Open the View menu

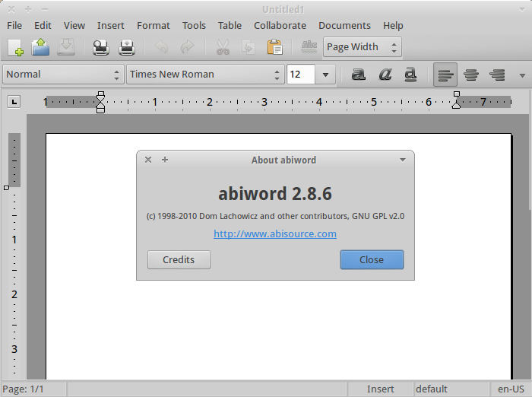(74, 25)
